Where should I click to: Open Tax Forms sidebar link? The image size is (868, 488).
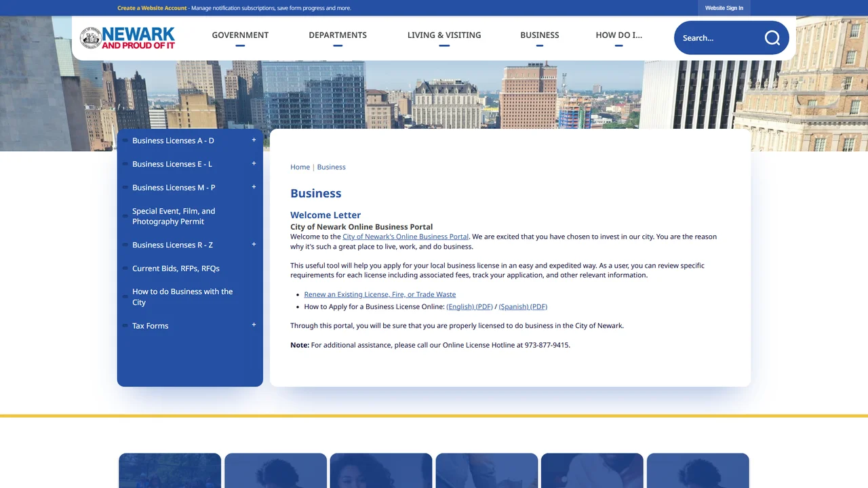(151, 326)
